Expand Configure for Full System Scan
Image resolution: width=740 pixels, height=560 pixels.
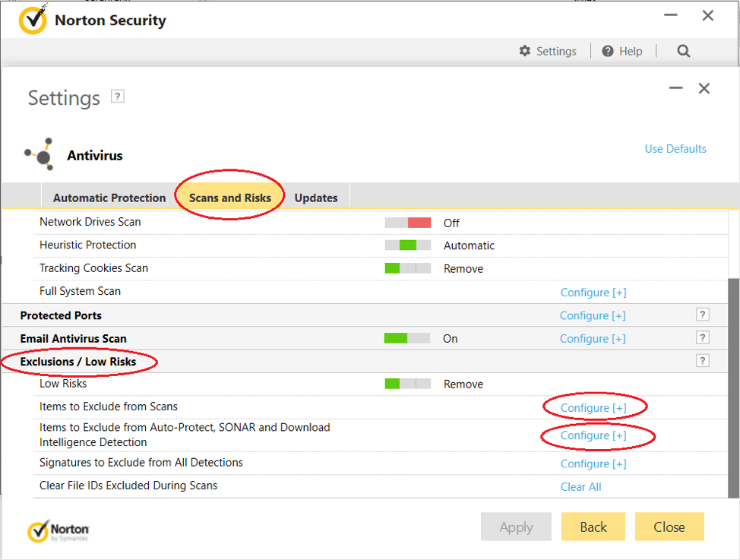tap(593, 293)
